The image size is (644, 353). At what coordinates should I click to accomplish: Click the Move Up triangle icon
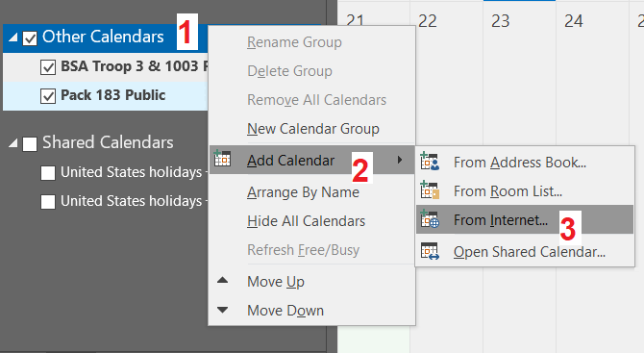click(222, 280)
